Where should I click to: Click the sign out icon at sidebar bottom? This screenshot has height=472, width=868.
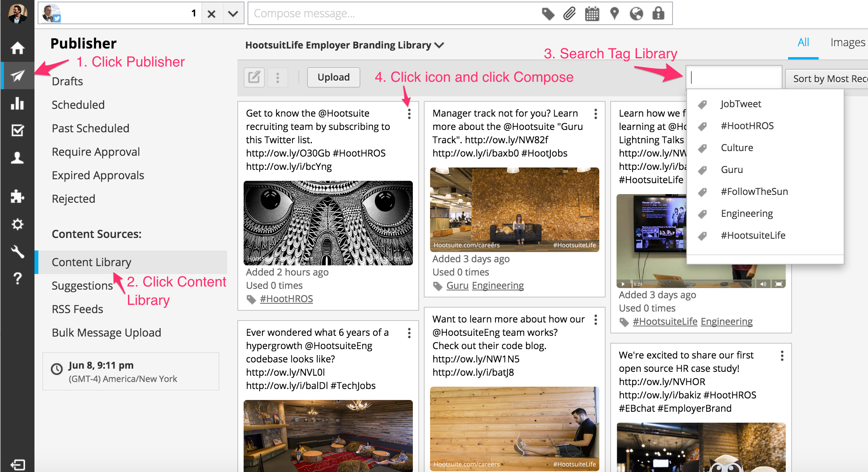[x=17, y=465]
